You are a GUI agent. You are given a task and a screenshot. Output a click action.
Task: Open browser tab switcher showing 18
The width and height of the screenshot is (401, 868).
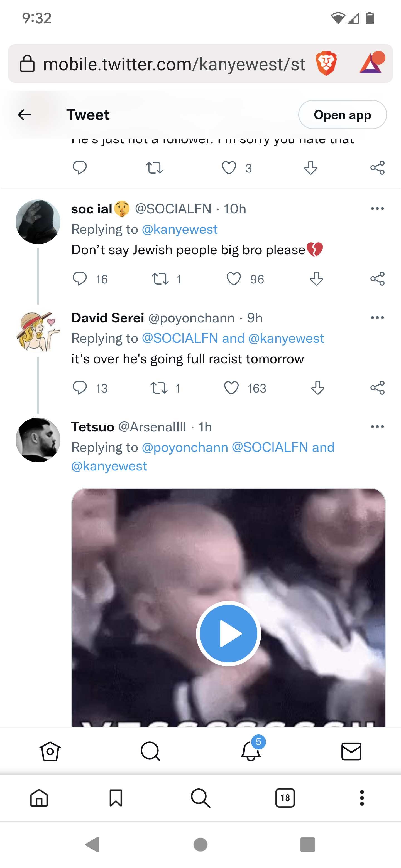[x=285, y=798]
